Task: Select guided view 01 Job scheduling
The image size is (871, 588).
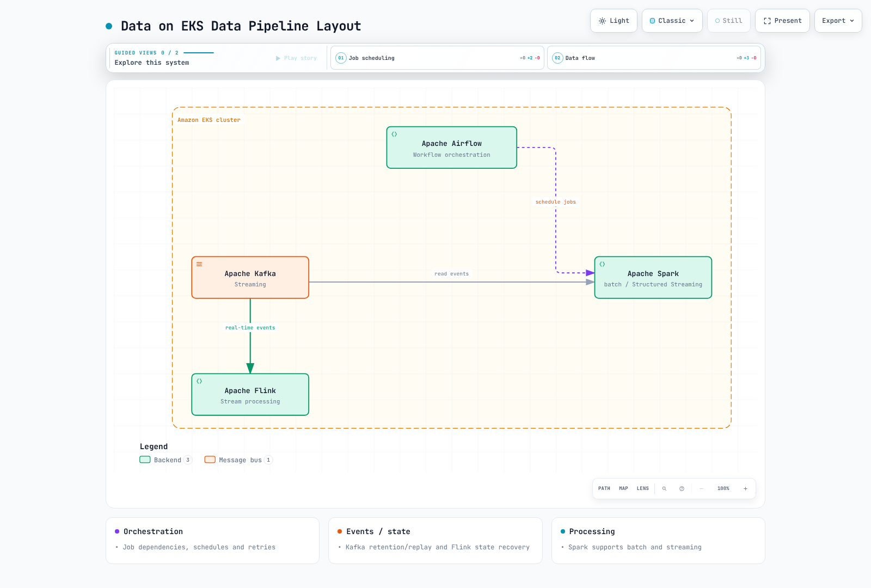Action: point(437,58)
